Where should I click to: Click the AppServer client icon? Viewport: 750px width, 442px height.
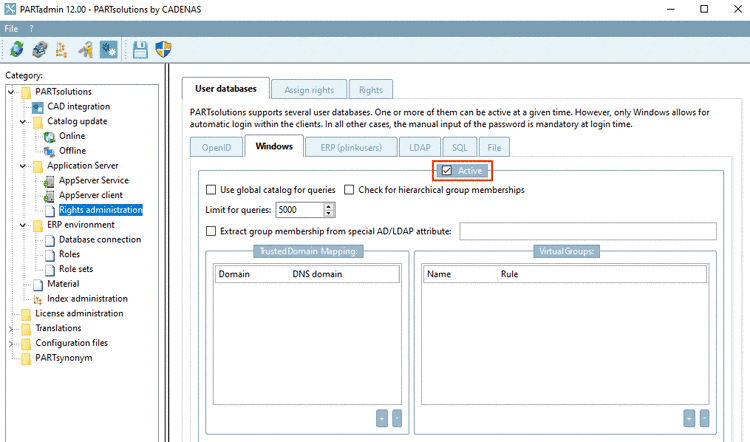(x=49, y=196)
